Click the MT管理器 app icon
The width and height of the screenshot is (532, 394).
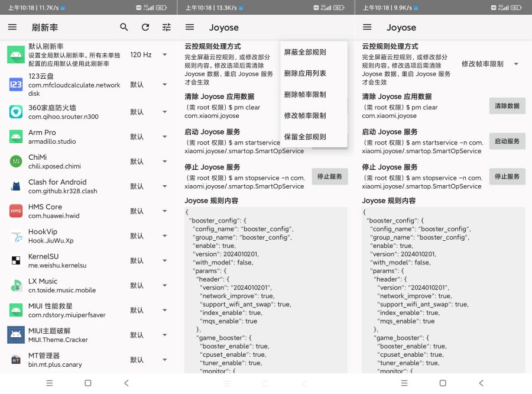[x=16, y=360]
